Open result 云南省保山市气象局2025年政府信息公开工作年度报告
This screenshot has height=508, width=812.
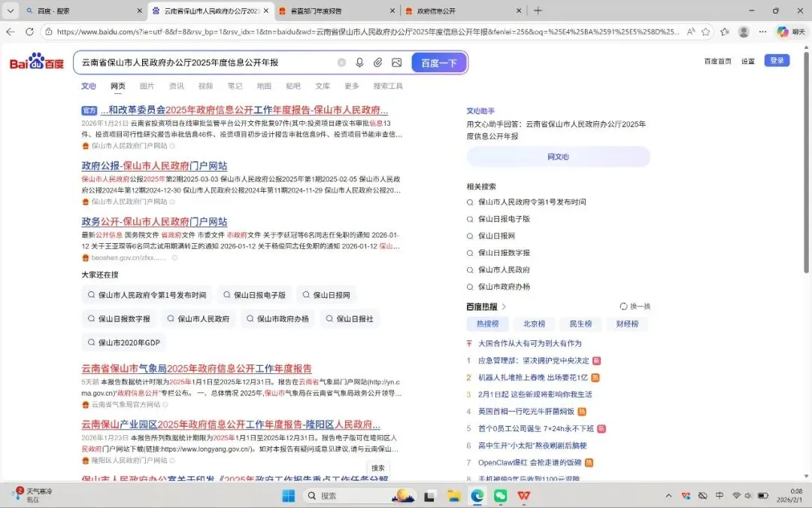tap(197, 369)
